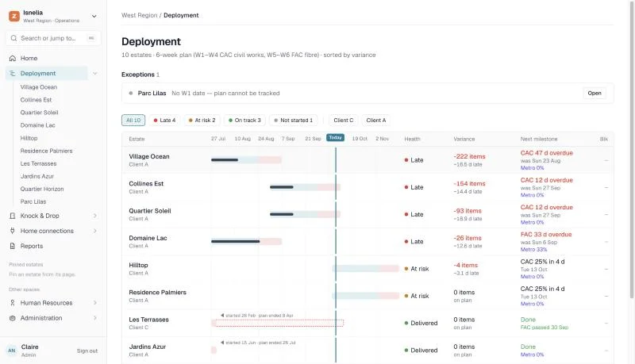Click Metro 33% link for Domaine Lac
This screenshot has width=635, height=364.
533,250
